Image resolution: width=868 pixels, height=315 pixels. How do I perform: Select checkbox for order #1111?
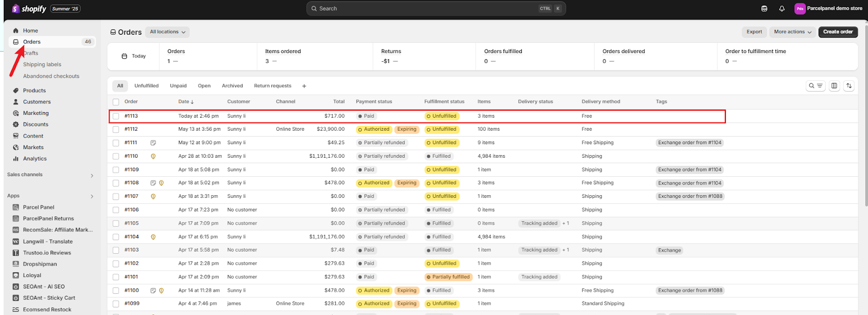pyautogui.click(x=116, y=143)
